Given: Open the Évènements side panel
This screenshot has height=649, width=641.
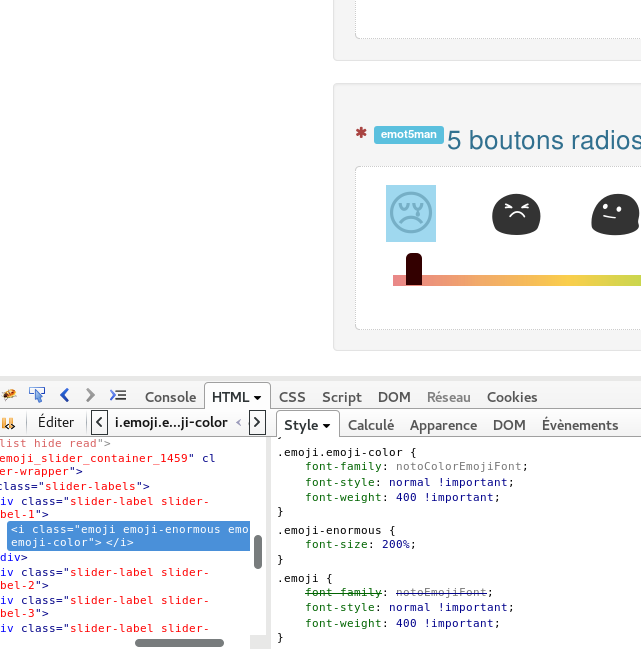Looking at the screenshot, I should click(580, 425).
